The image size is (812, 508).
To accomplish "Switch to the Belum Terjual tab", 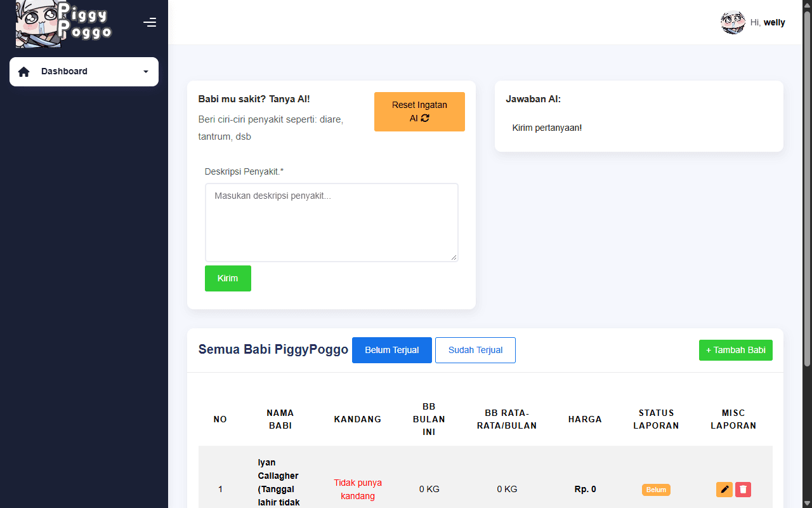I will coord(392,350).
